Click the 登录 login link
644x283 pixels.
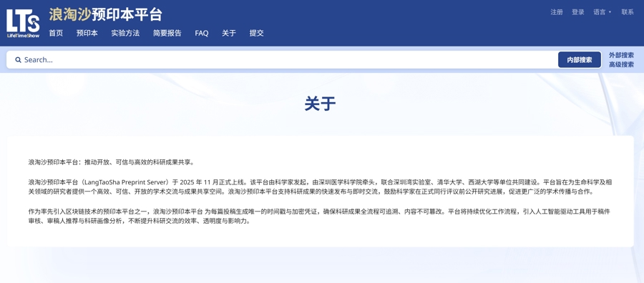click(x=578, y=12)
